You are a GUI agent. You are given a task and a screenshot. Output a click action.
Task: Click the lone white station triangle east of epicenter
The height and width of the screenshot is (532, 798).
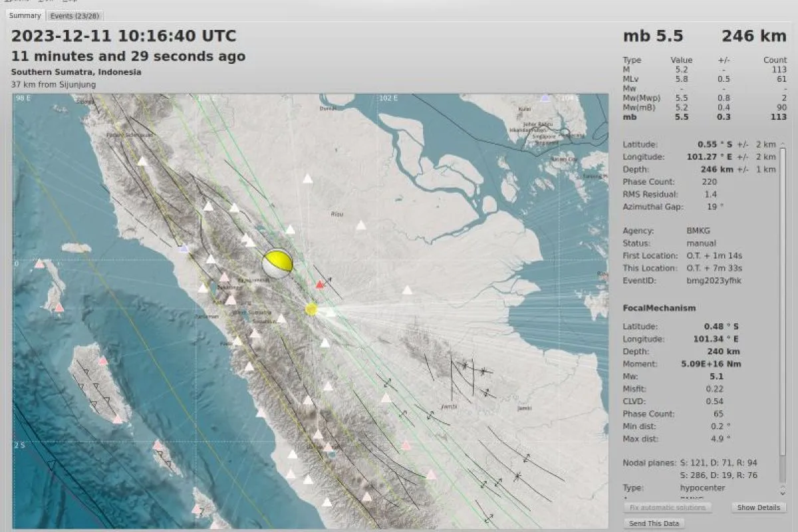[407, 290]
